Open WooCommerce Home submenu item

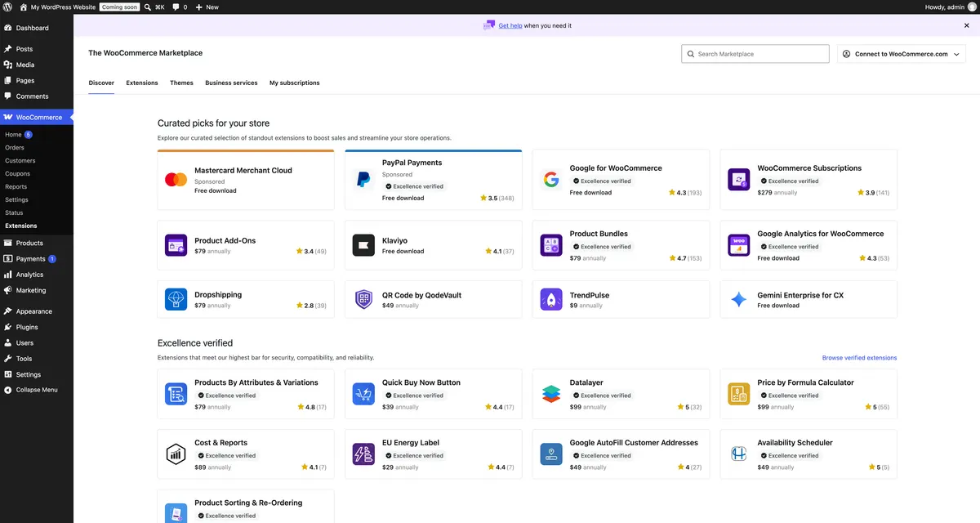13,135
